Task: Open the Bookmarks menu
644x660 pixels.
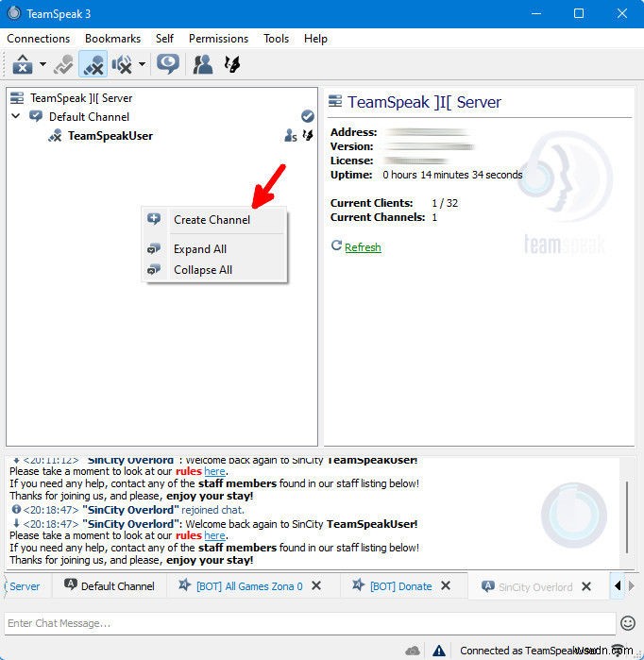Action: [x=112, y=39]
